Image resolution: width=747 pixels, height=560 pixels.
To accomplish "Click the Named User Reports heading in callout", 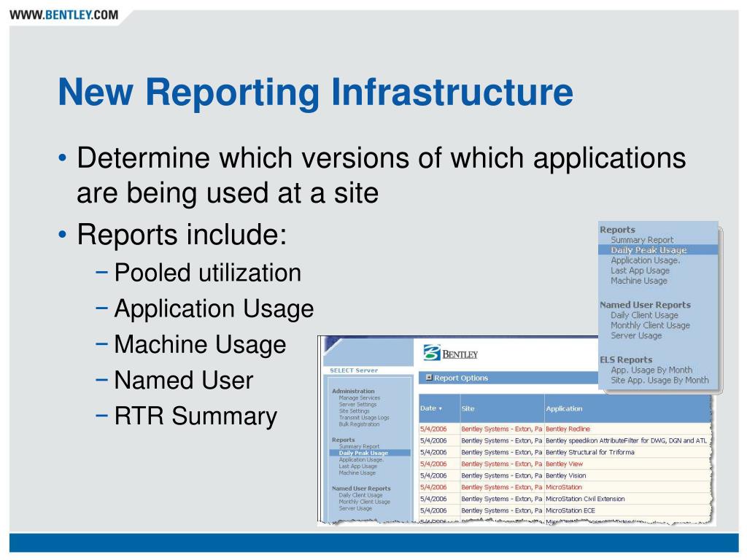I will point(645,305).
